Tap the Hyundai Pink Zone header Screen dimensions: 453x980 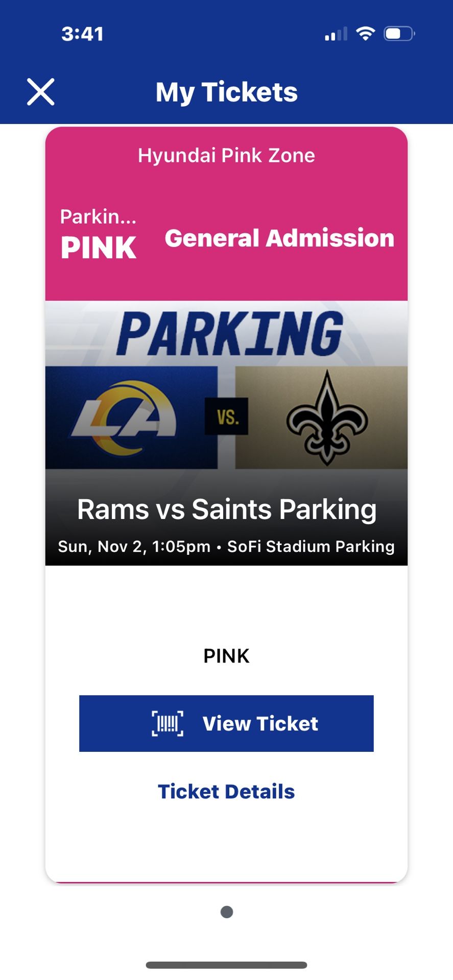click(226, 155)
